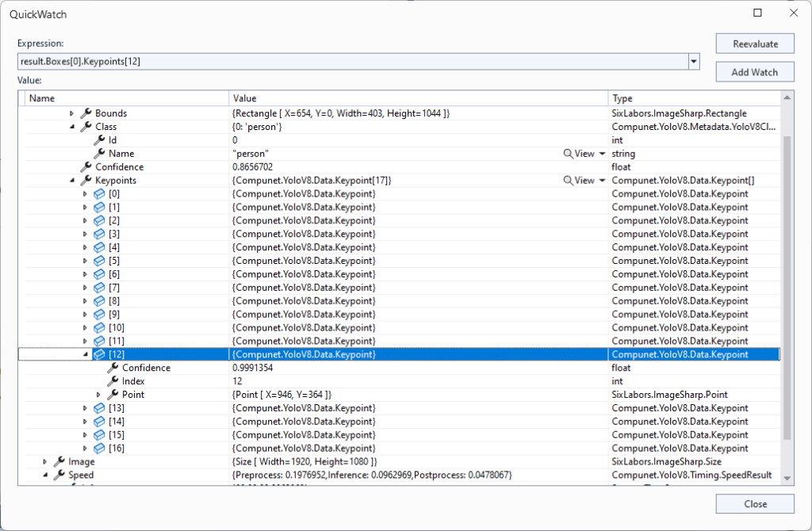Click the wrench icon next to Speed
Viewport: 812px width, 531px height.
pos(59,476)
